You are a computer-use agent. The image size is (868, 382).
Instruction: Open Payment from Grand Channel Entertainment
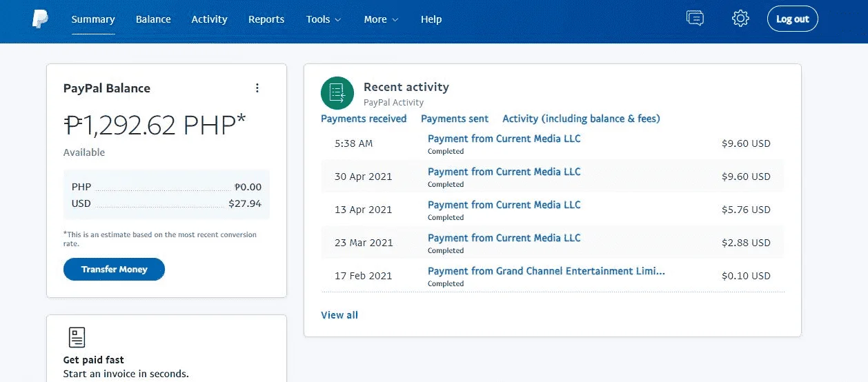[x=546, y=271]
